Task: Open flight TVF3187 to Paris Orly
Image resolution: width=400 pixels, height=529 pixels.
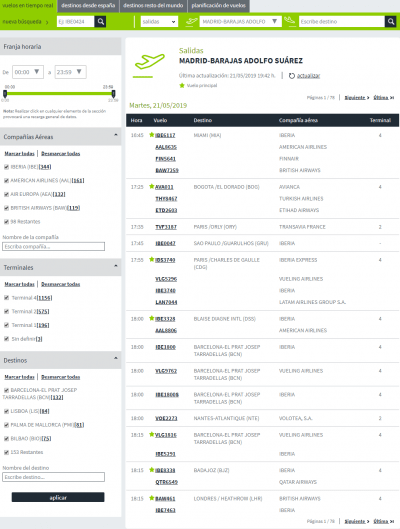Action: tap(166, 227)
